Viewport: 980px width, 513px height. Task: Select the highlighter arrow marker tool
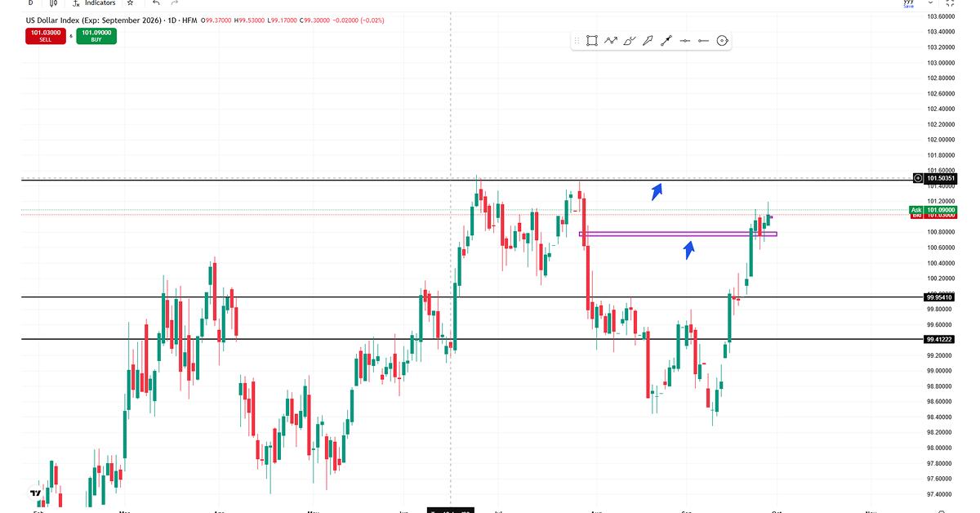click(x=648, y=40)
